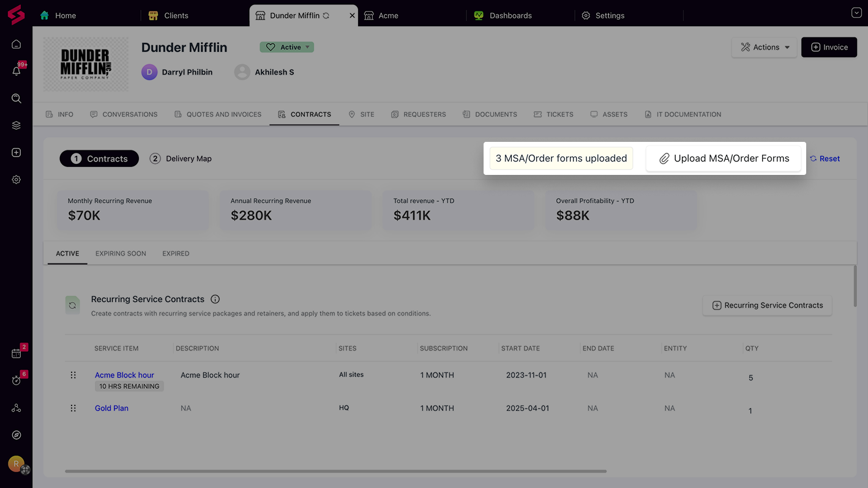The height and width of the screenshot is (488, 868).
Task: Open the ASSETS section tab
Action: pos(608,114)
